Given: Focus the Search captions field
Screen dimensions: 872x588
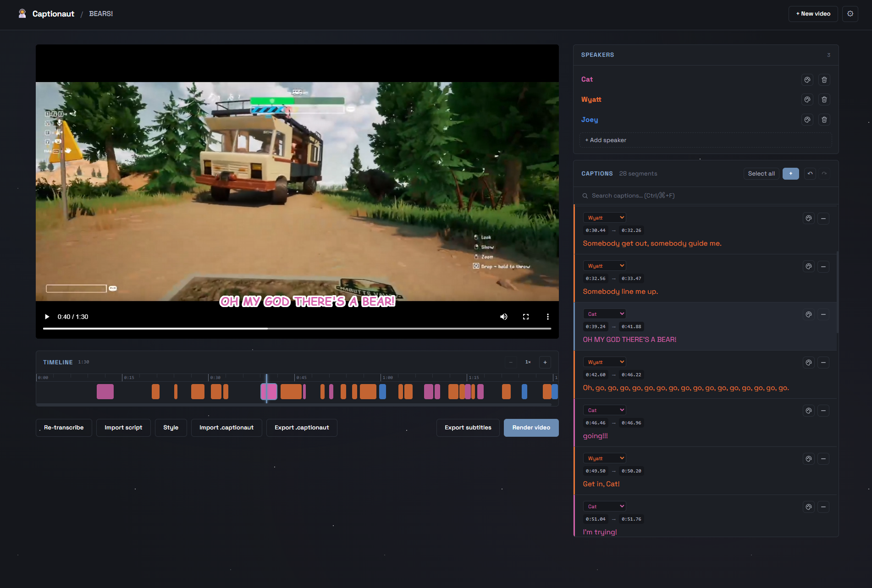Looking at the screenshot, I should click(706, 196).
